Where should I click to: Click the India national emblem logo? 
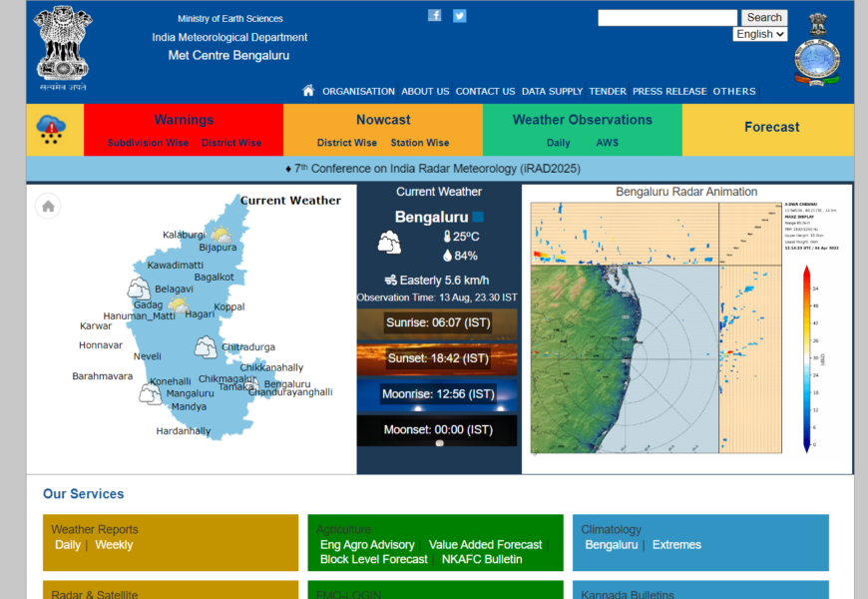64,45
